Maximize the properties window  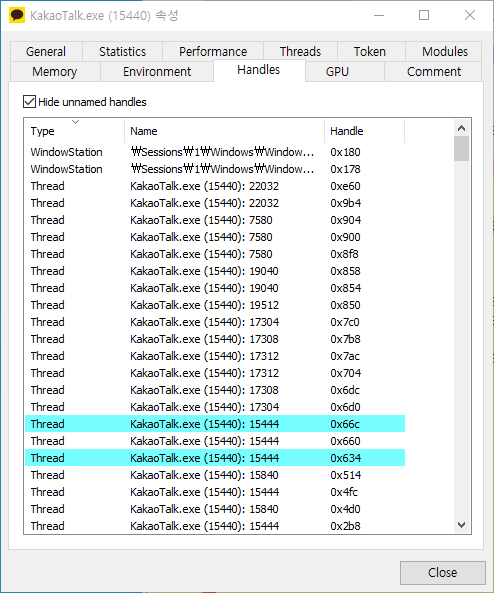424,16
